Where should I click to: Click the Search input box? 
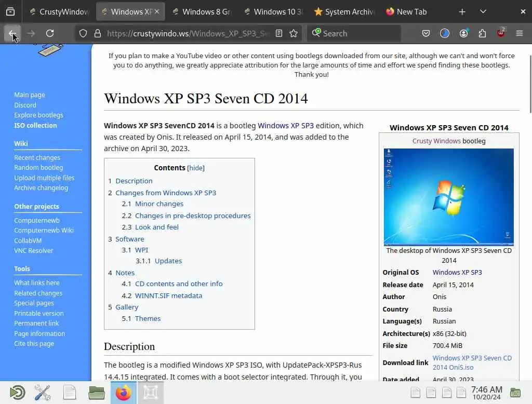(x=354, y=33)
